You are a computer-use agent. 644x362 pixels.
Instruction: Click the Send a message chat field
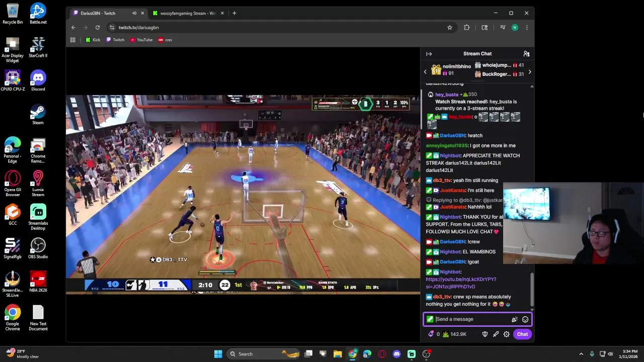[x=472, y=319]
